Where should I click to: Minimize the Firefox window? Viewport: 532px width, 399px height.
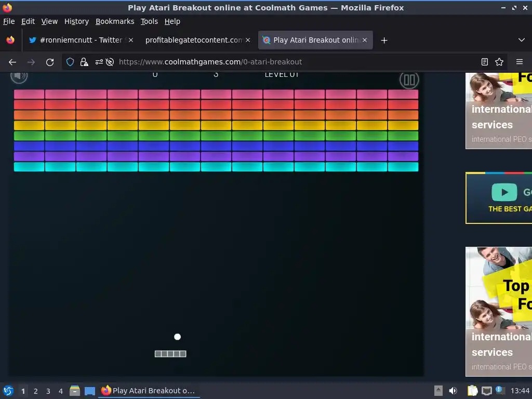[503, 7]
